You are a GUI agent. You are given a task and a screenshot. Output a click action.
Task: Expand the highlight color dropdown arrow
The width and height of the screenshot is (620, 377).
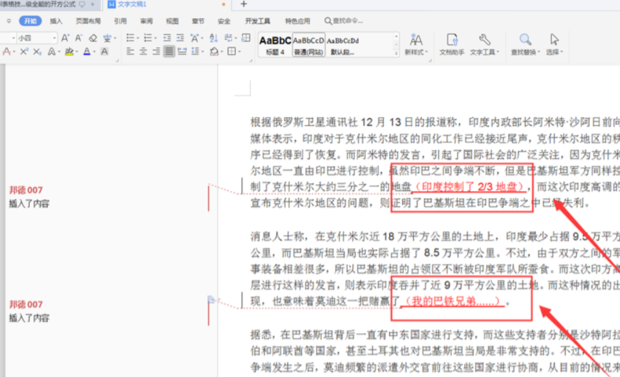(77, 52)
